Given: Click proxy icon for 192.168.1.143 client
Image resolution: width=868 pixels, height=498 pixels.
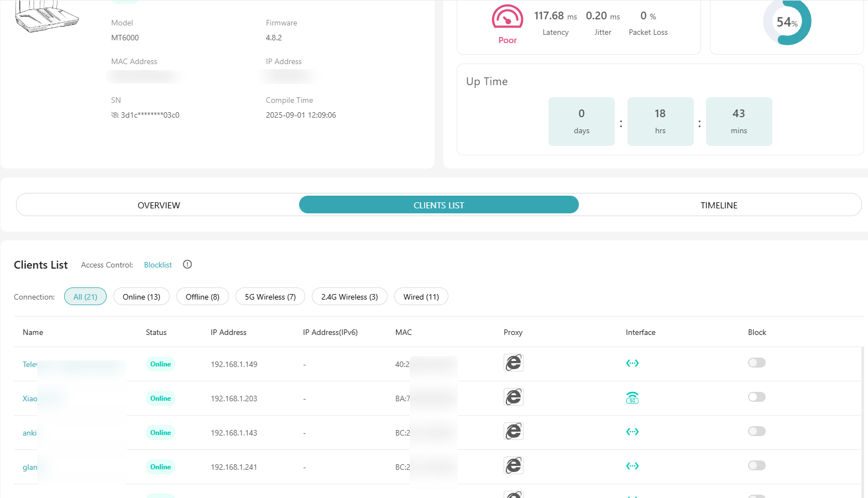Looking at the screenshot, I should [513, 431].
